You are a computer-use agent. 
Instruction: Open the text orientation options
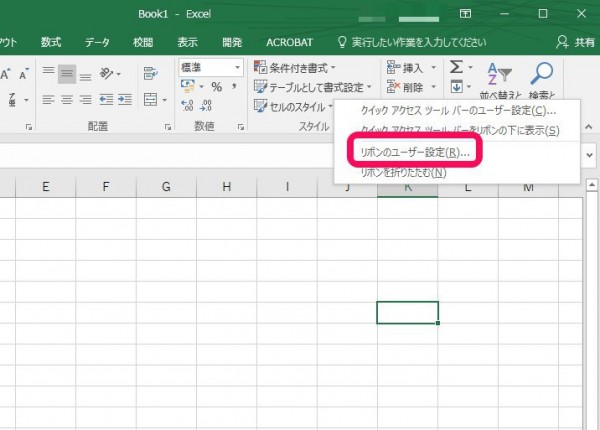tap(110, 73)
